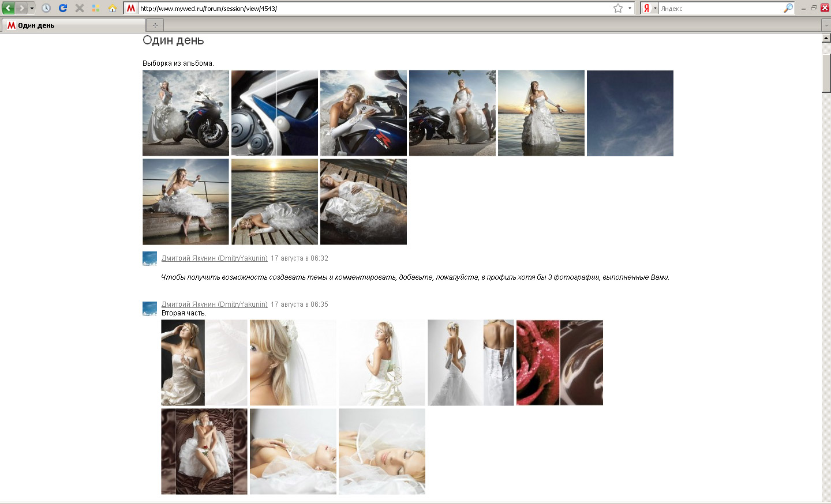Open the history clock icon
The width and height of the screenshot is (831, 504).
click(x=46, y=8)
